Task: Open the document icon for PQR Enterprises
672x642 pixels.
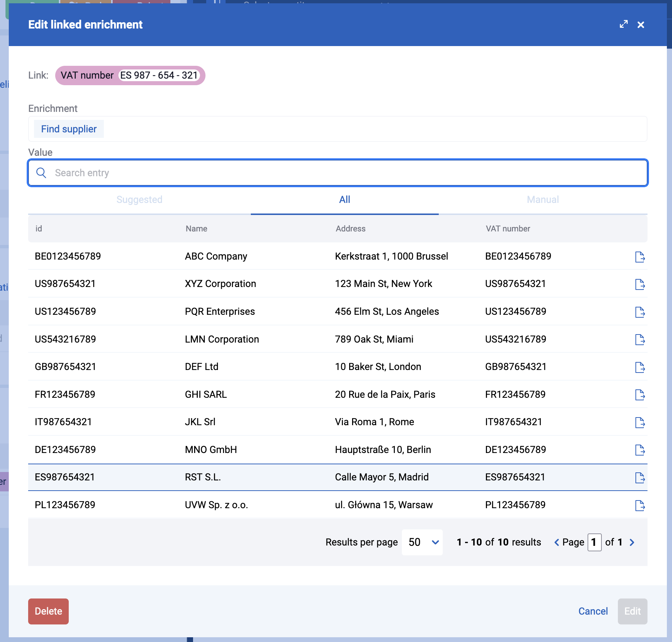Action: (x=640, y=312)
